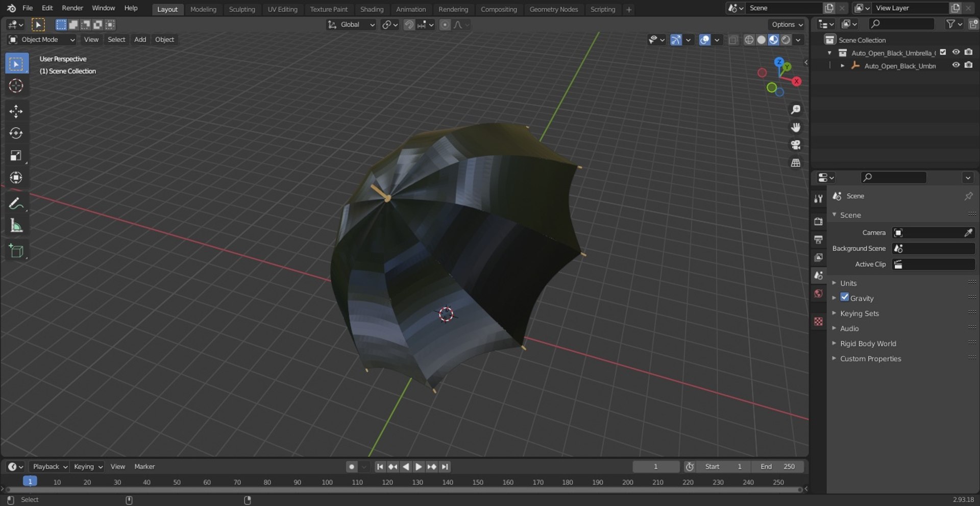This screenshot has height=506, width=980.
Task: Exclude Auto_Open_Black_Umbrella collection checkbox
Action: pyautogui.click(x=943, y=52)
